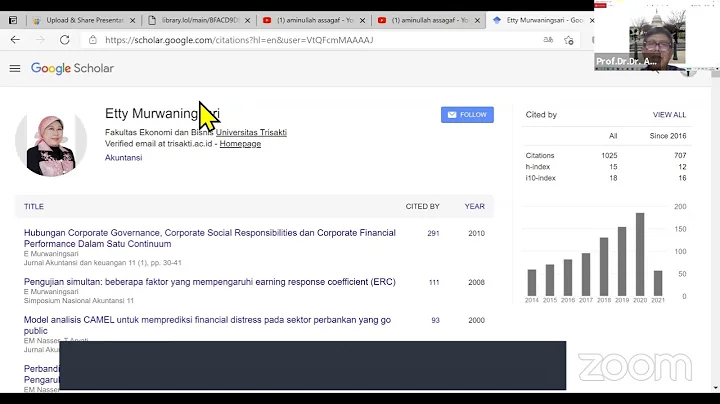This screenshot has width=720, height=404.
Task: Open the Universitas Trisakti link
Action: [251, 132]
